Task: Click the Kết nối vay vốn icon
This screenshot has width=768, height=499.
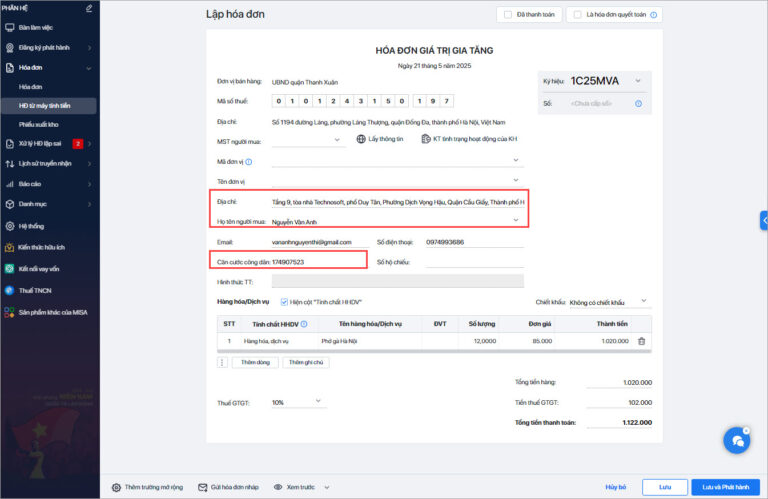Action: coord(9,269)
